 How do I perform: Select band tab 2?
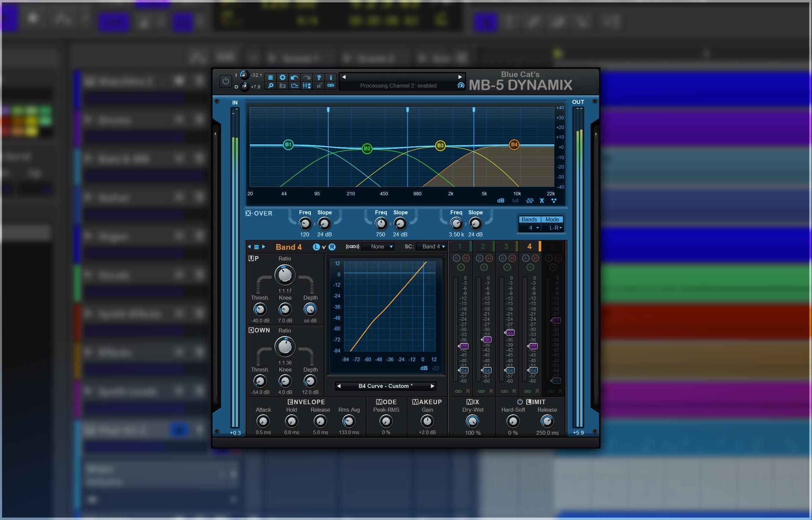click(x=483, y=246)
